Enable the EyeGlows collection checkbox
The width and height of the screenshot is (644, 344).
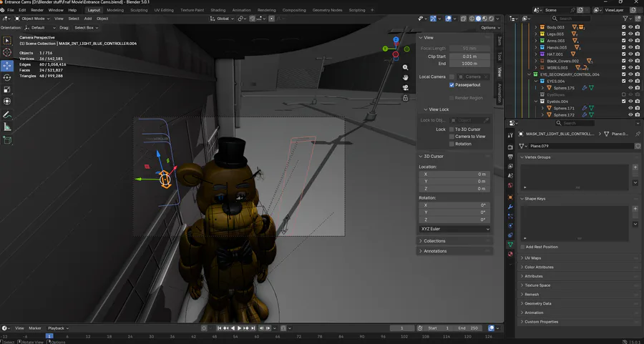(x=624, y=95)
